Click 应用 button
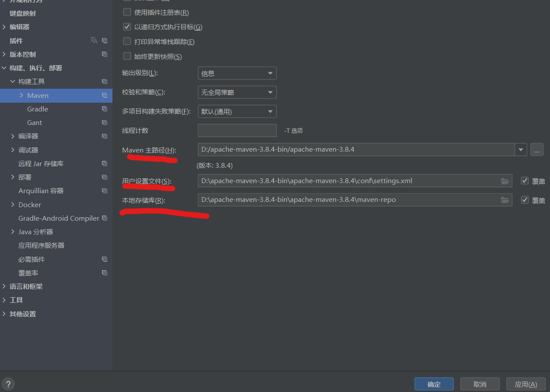Screen dimensions: 550x392 (526, 384)
